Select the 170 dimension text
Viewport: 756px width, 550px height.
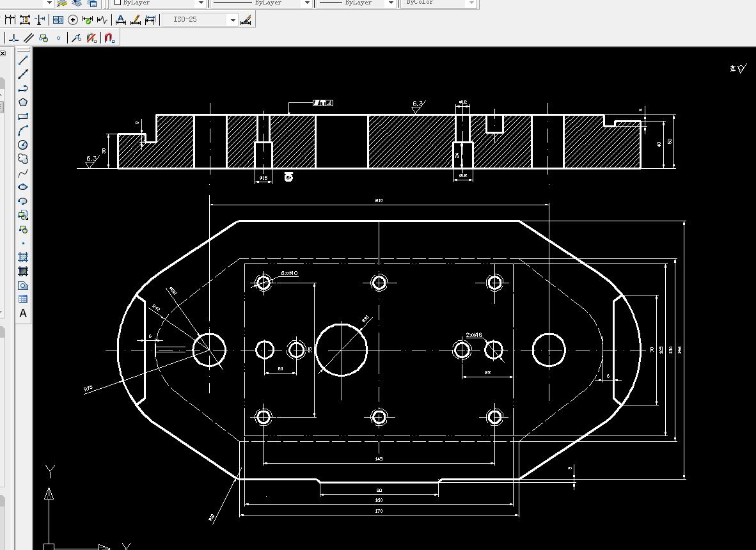379,511
